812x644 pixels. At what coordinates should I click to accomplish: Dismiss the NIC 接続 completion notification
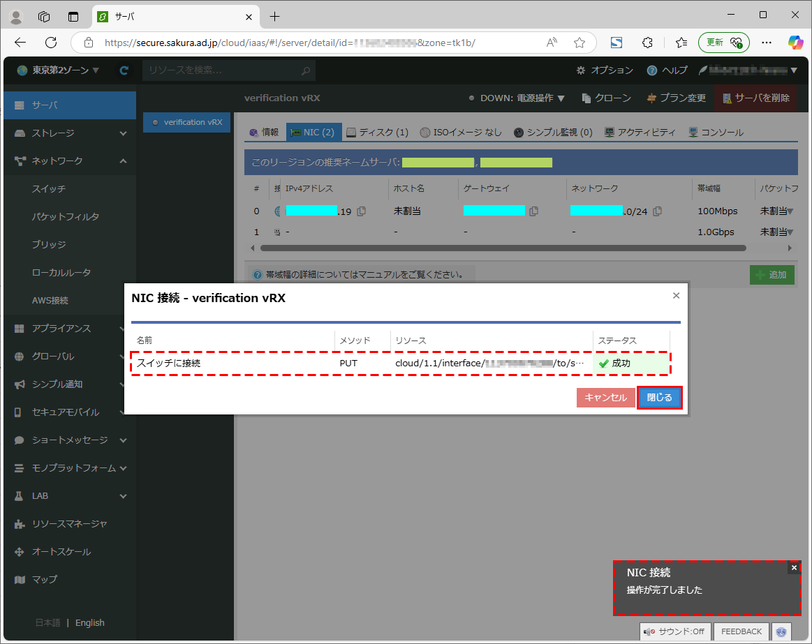coord(793,568)
